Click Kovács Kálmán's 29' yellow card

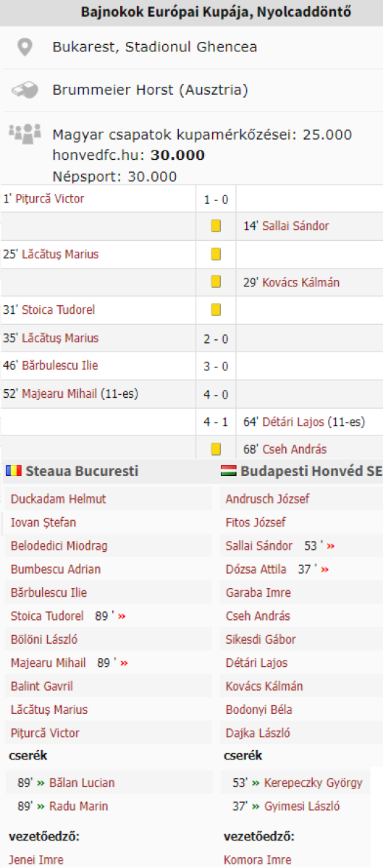(x=216, y=282)
